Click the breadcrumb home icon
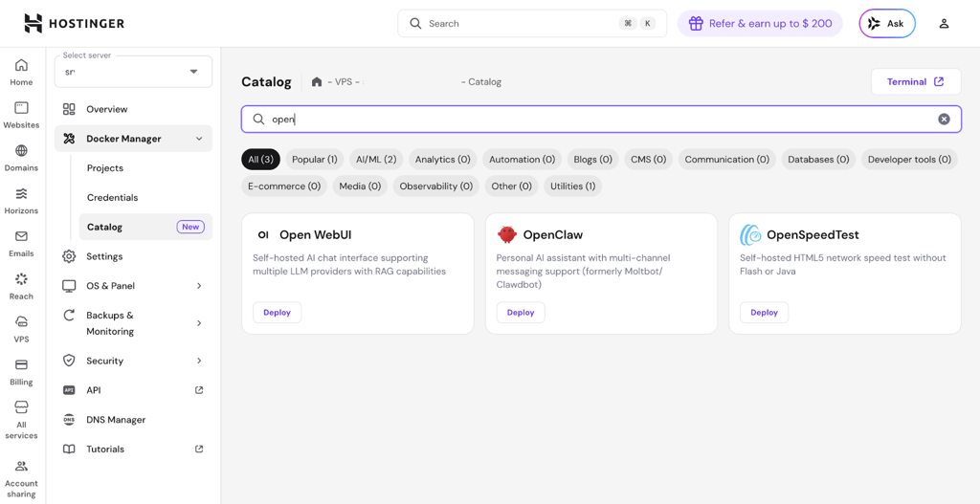 pos(317,82)
